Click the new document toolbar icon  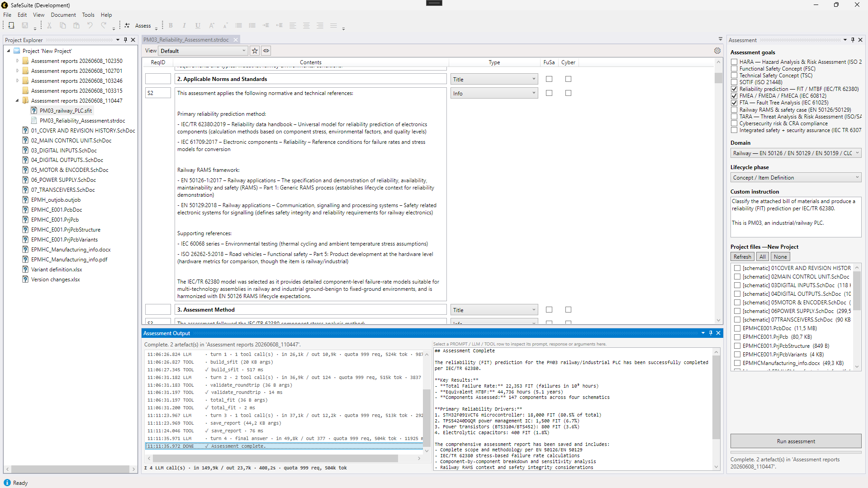coord(11,26)
